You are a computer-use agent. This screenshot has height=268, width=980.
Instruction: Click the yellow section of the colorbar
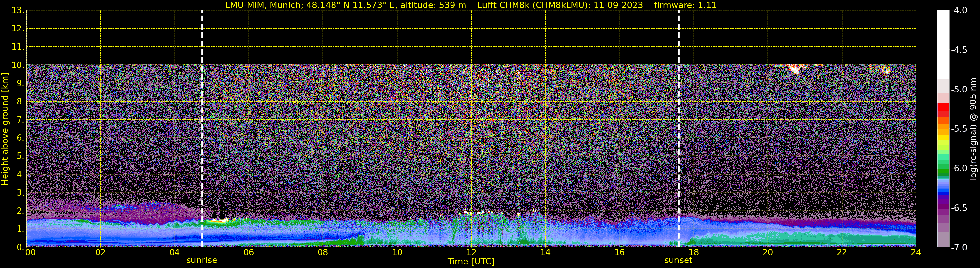(x=944, y=138)
